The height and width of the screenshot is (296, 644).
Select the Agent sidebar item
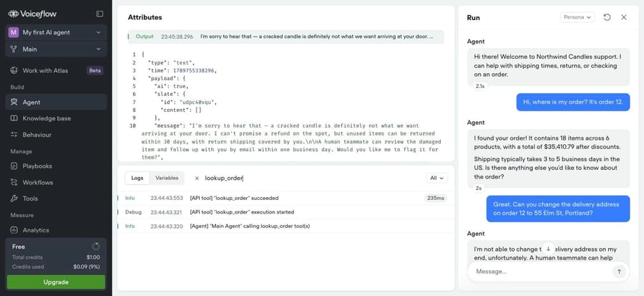(57, 102)
